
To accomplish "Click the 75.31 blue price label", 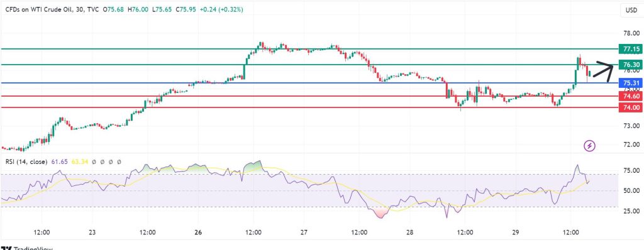I will (x=631, y=83).
